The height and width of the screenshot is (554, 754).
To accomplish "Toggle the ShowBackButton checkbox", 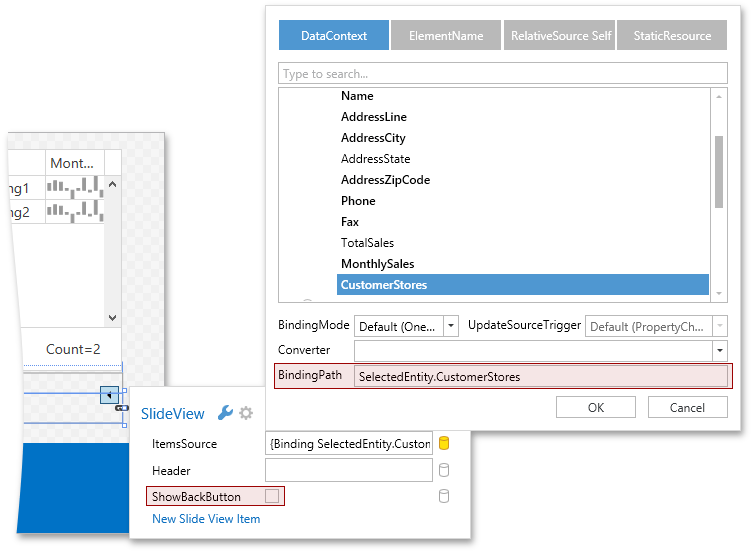I will pyautogui.click(x=271, y=496).
